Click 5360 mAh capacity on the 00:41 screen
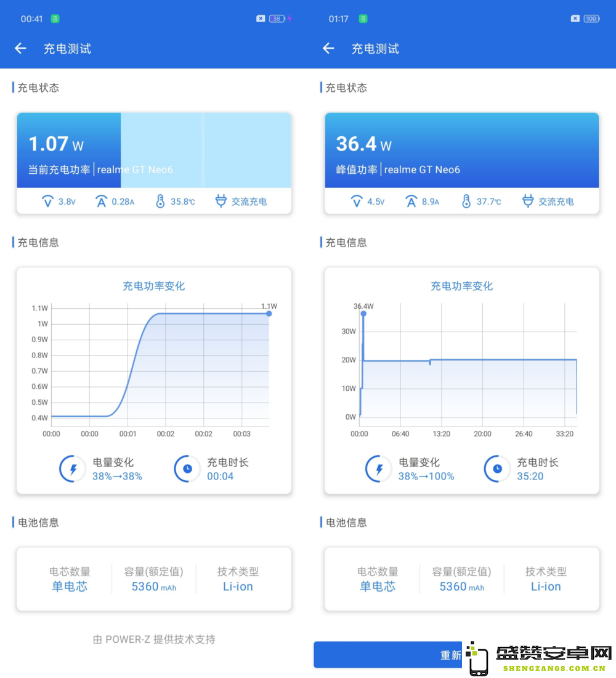This screenshot has width=616, height=678. tap(154, 586)
